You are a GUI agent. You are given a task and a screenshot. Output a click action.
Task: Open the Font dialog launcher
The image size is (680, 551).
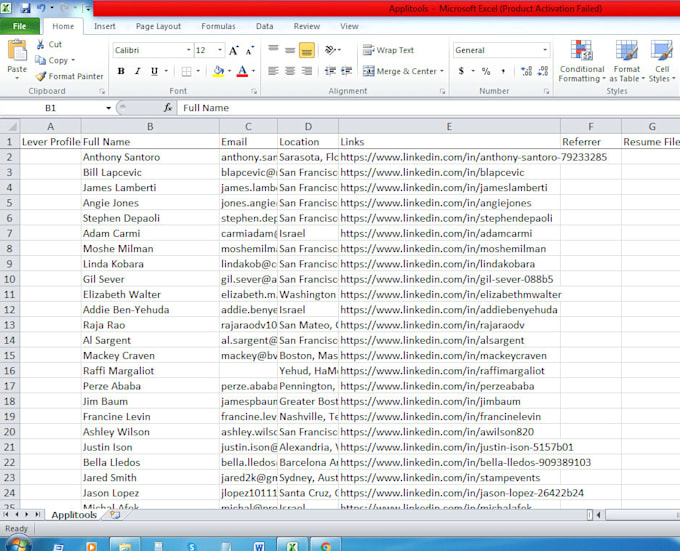click(254, 91)
